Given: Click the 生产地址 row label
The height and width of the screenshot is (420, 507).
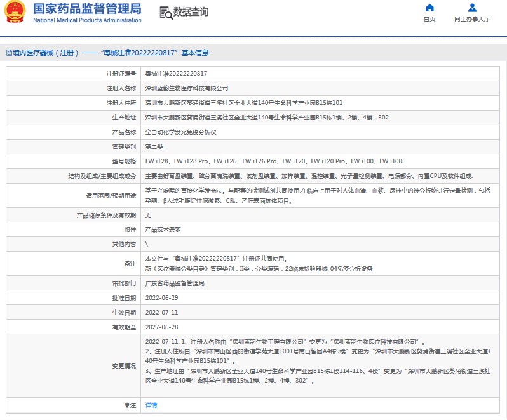Looking at the screenshot, I should coord(124,118).
